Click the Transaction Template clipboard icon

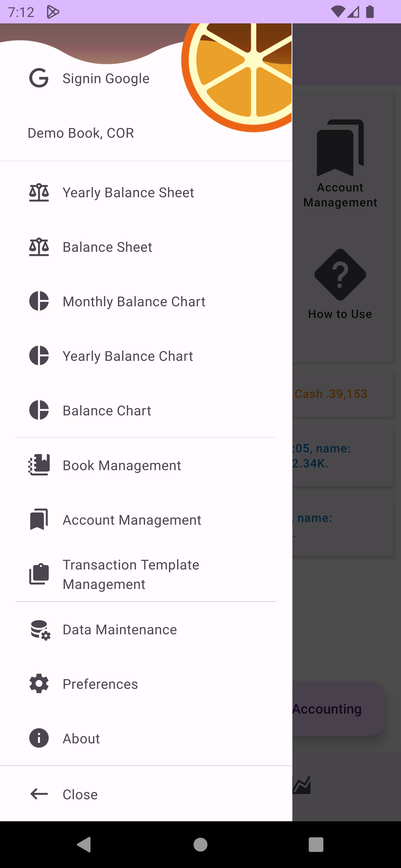click(x=39, y=574)
